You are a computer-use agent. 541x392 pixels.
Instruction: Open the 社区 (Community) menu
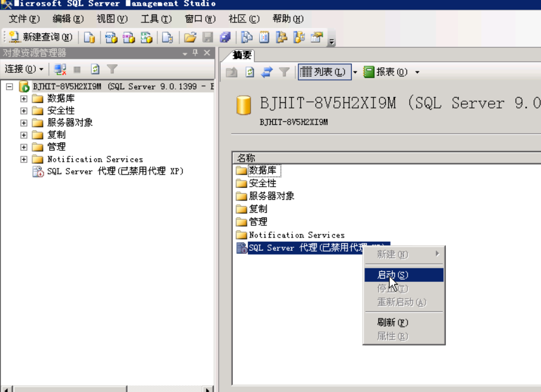[x=244, y=19]
